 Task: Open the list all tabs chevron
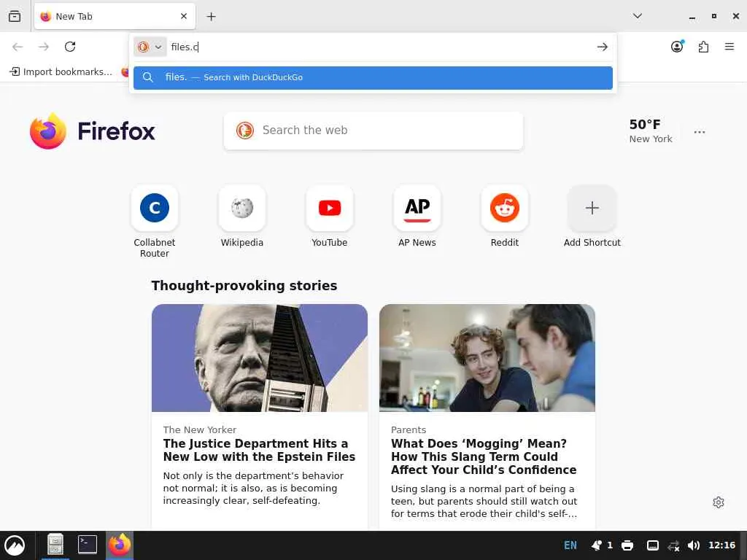click(638, 16)
